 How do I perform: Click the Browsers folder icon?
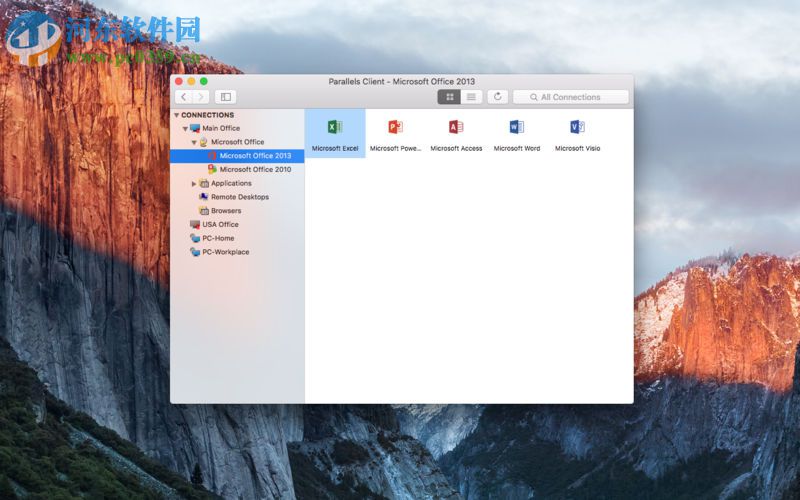204,210
